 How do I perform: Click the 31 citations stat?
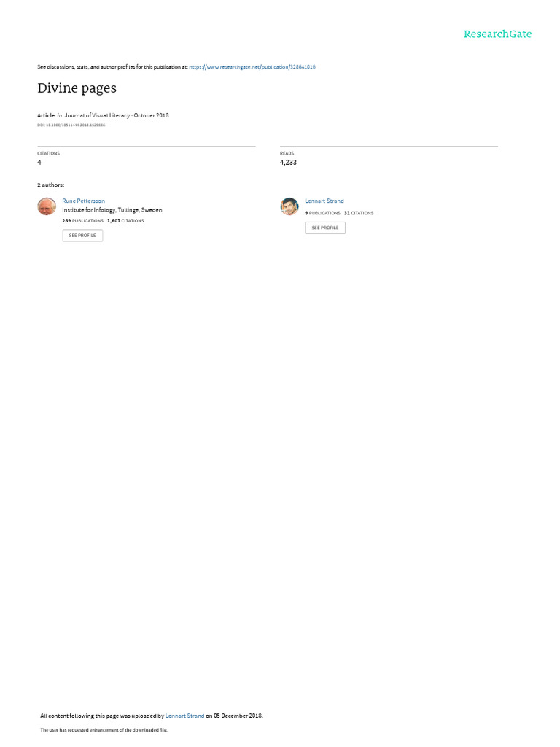pyautogui.click(x=359, y=214)
